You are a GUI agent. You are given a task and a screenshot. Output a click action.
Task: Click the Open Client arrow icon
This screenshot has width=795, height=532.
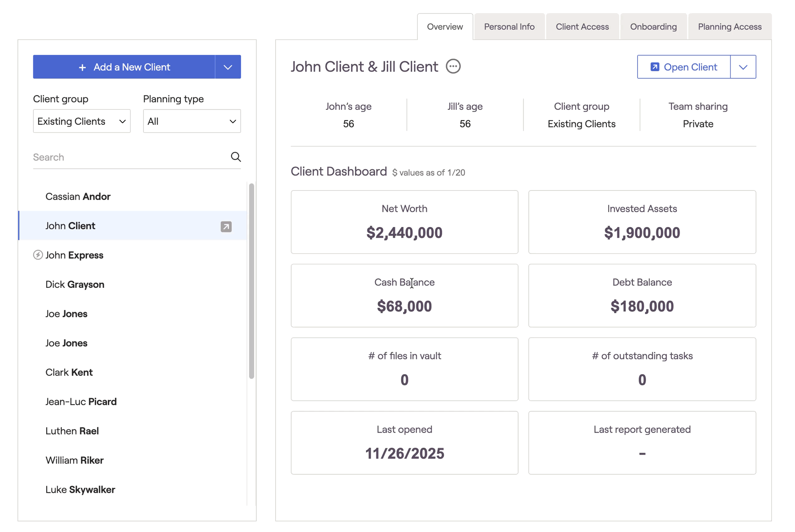click(654, 67)
